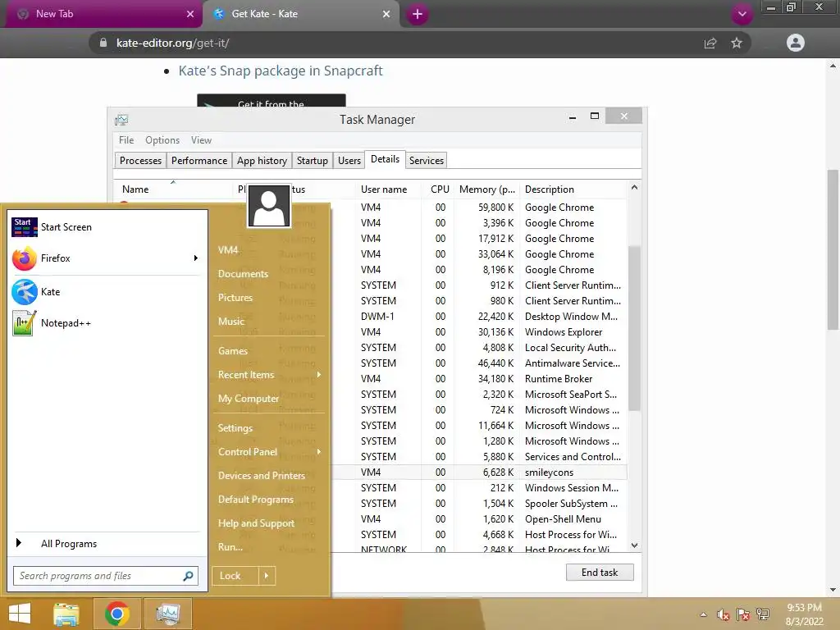
Task: Close the Get Kate browser tab
Action: point(386,14)
